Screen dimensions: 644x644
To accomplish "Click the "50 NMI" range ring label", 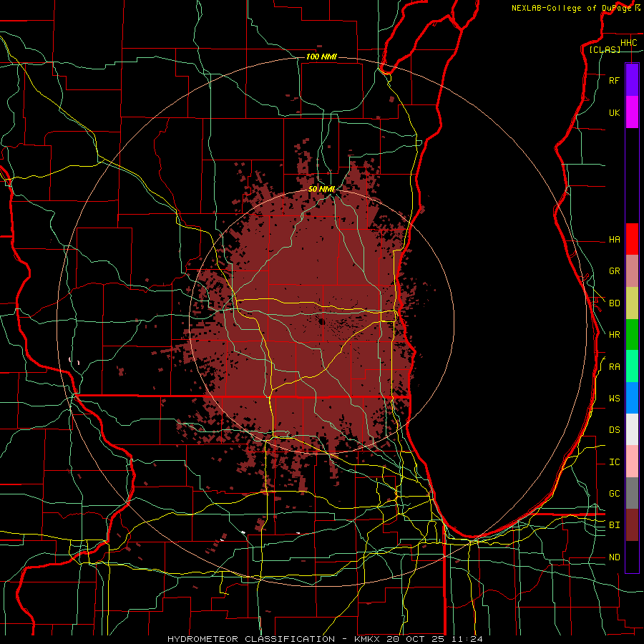I will (321, 190).
